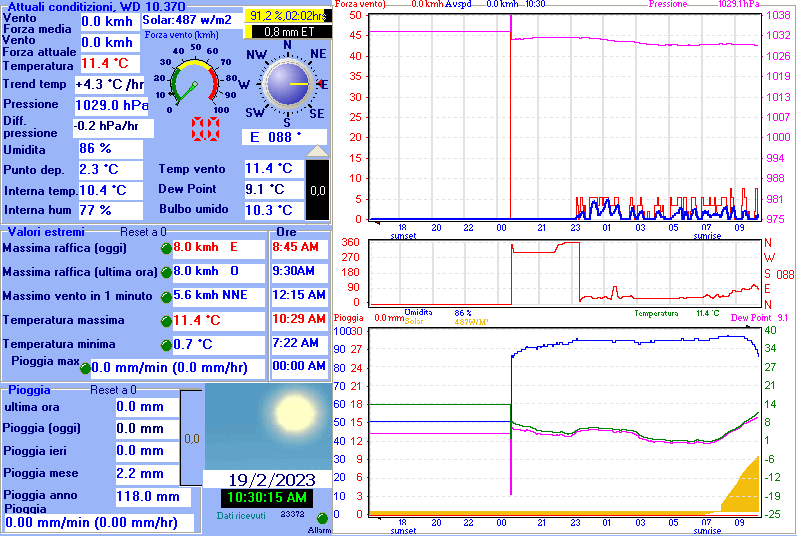Click the -0.2 hPa/hr pressure difference
This screenshot has width=797, height=536.
[x=113, y=127]
